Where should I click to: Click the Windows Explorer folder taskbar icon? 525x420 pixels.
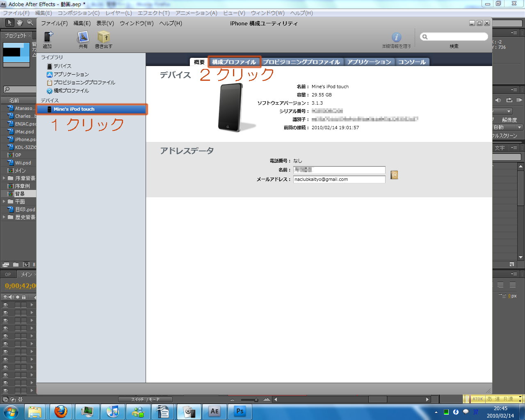[x=35, y=411]
